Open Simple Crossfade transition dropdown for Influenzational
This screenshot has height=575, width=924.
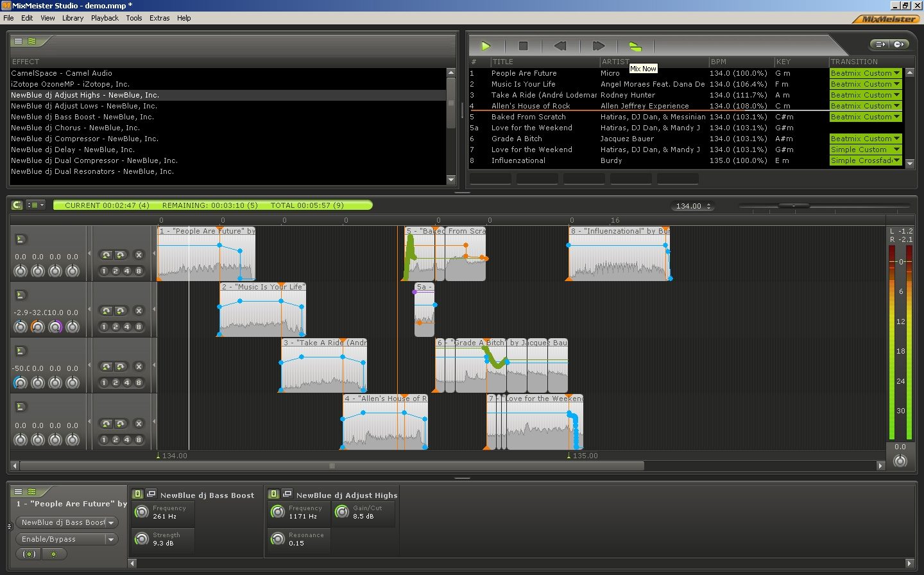[896, 160]
